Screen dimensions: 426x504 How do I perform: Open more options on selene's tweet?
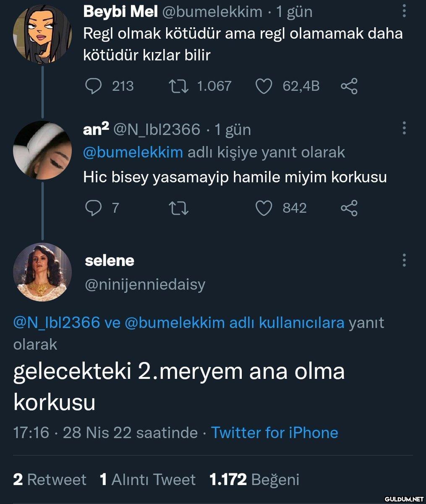404,260
